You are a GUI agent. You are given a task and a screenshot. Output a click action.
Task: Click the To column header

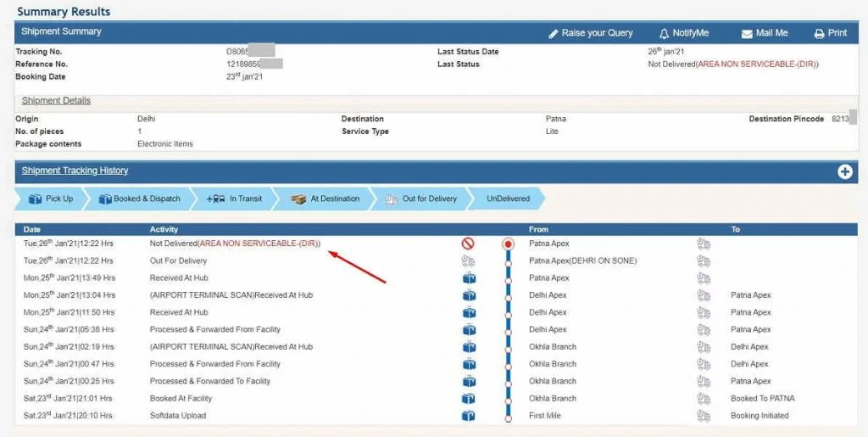(735, 229)
